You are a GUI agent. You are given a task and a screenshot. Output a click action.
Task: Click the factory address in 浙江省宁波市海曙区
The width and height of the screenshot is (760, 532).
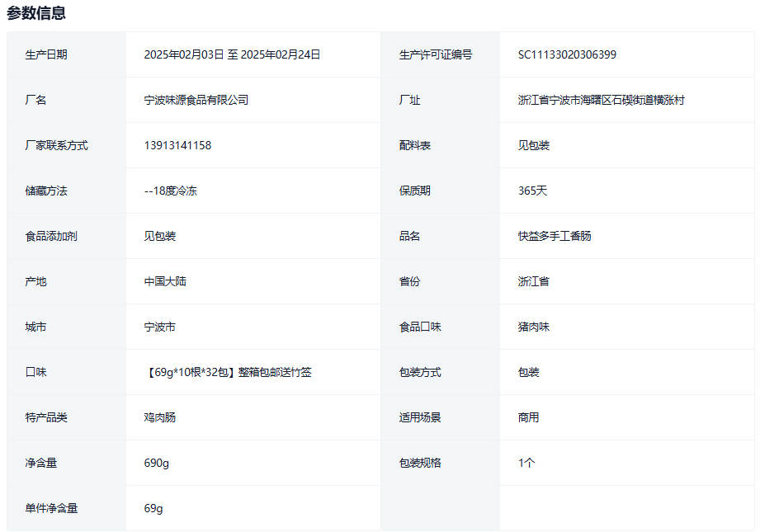tap(601, 100)
